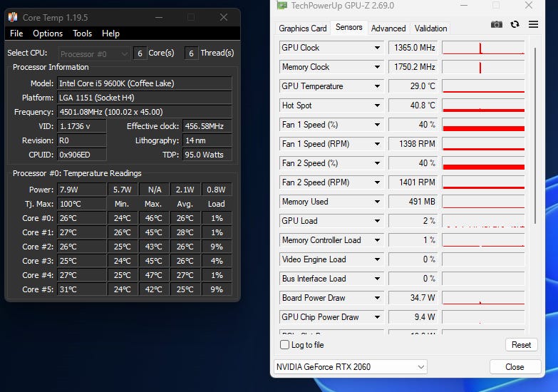
Task: Click the TDP value 95.0 Watts
Action: [x=207, y=155]
